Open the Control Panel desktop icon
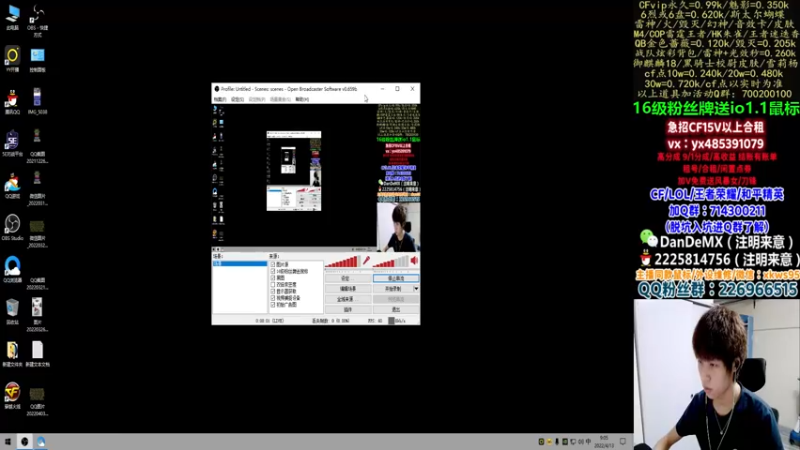The width and height of the screenshot is (800, 450). (37, 60)
